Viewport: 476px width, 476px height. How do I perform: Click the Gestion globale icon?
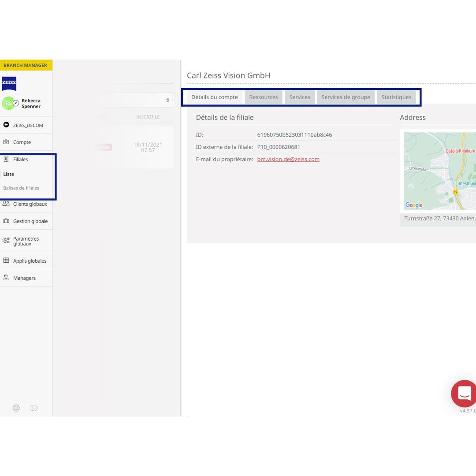[x=6, y=221]
